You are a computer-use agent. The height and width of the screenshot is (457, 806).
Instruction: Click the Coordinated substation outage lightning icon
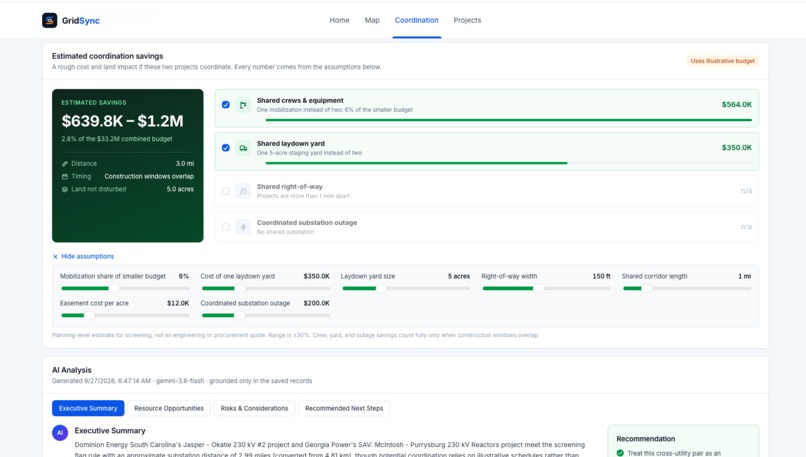(x=243, y=227)
